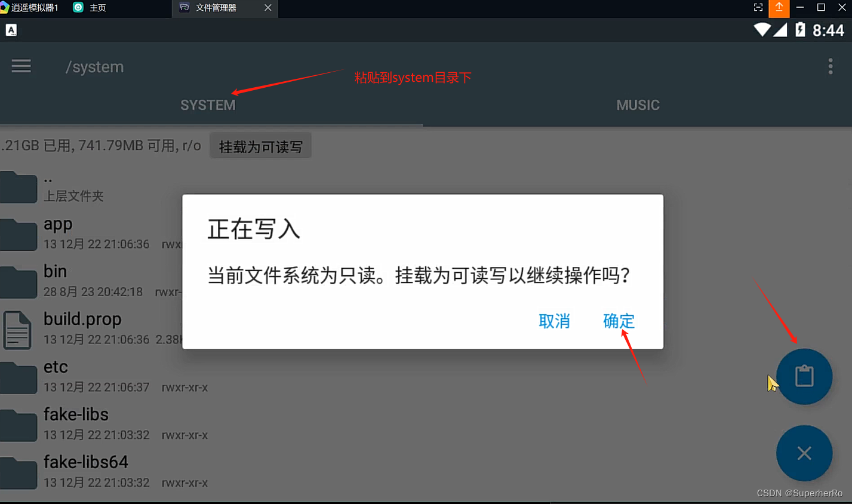Open the fake-libs64 folder icon
This screenshot has height=504, width=852.
pos(19,473)
